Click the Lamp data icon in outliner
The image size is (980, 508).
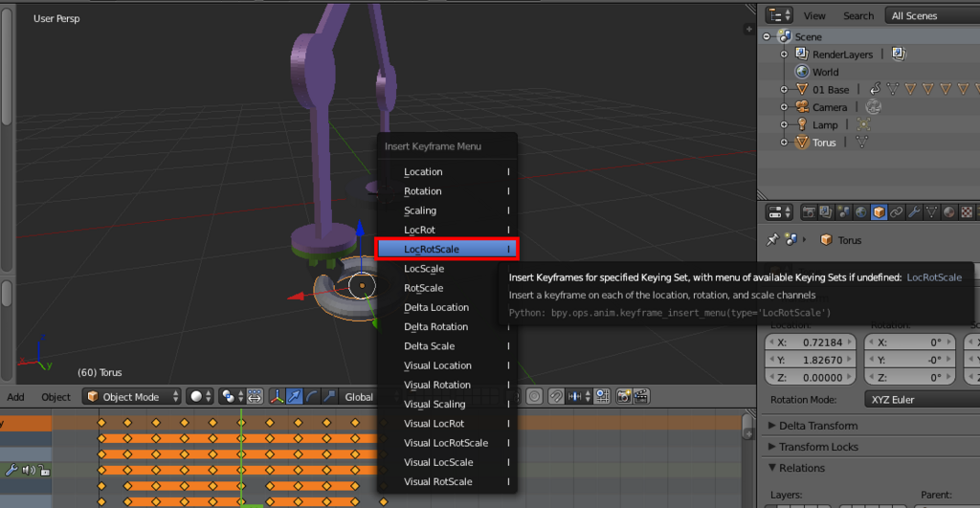(863, 125)
